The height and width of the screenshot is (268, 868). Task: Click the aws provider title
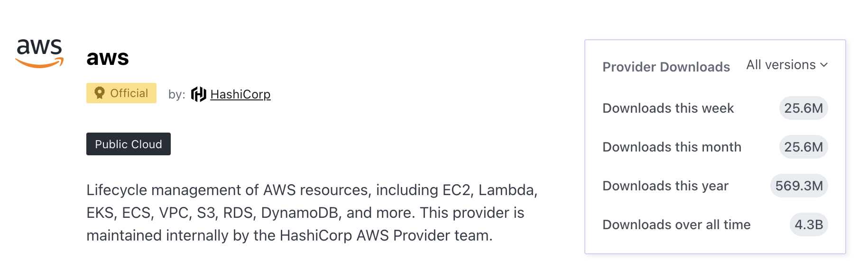tap(108, 58)
